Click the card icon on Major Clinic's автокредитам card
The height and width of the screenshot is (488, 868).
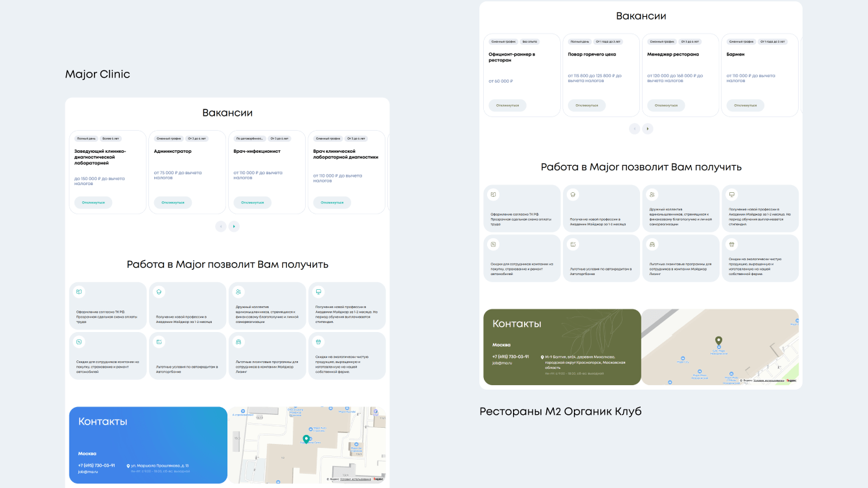(x=159, y=342)
